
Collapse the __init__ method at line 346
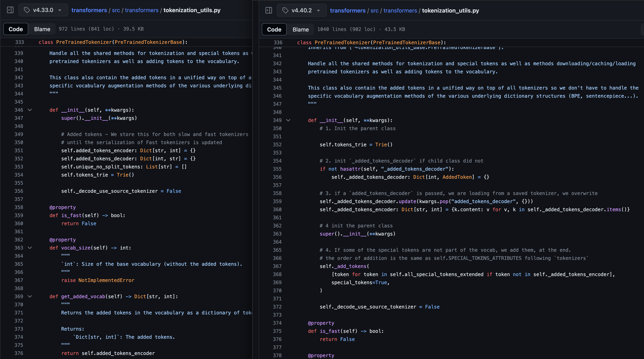[30, 110]
